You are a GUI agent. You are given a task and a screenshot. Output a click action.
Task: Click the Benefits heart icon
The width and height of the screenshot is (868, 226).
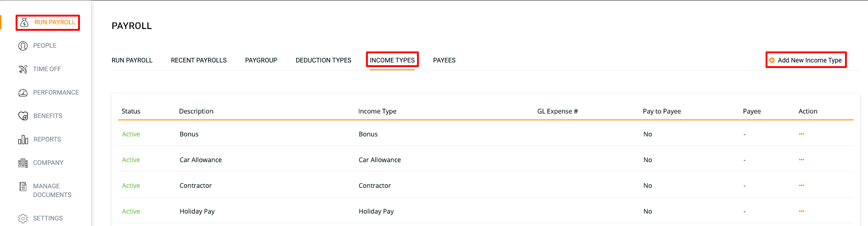pos(23,116)
